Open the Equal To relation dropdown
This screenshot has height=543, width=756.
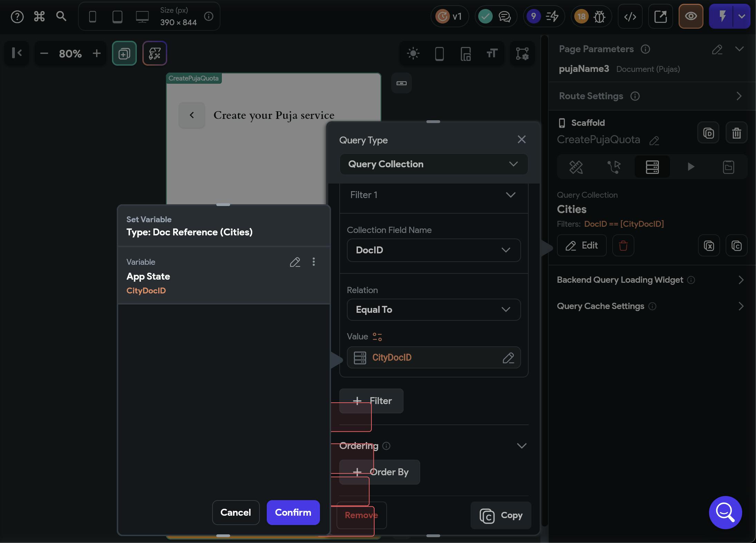433,310
